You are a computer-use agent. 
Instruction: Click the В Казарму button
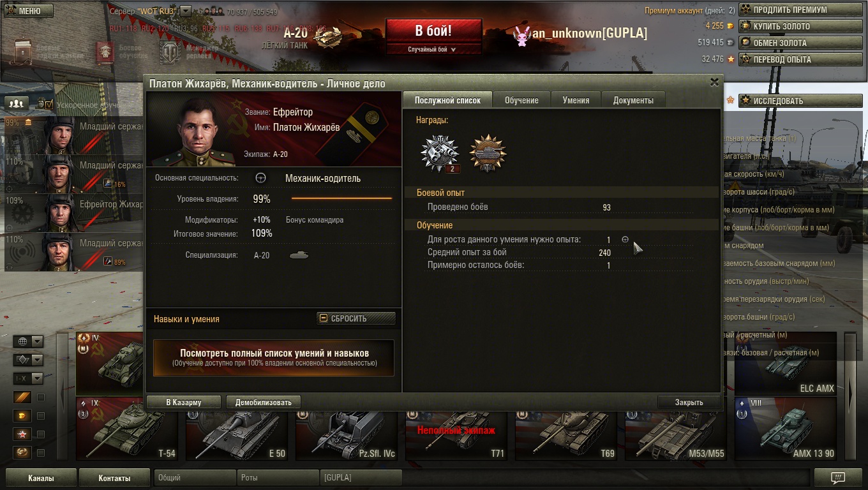coord(184,402)
